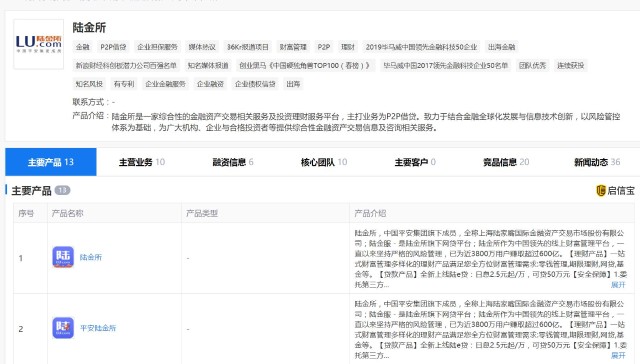Screen dimensions: 640x364
Task: Click the 产品介绍 column header
Action: [x=370, y=213]
